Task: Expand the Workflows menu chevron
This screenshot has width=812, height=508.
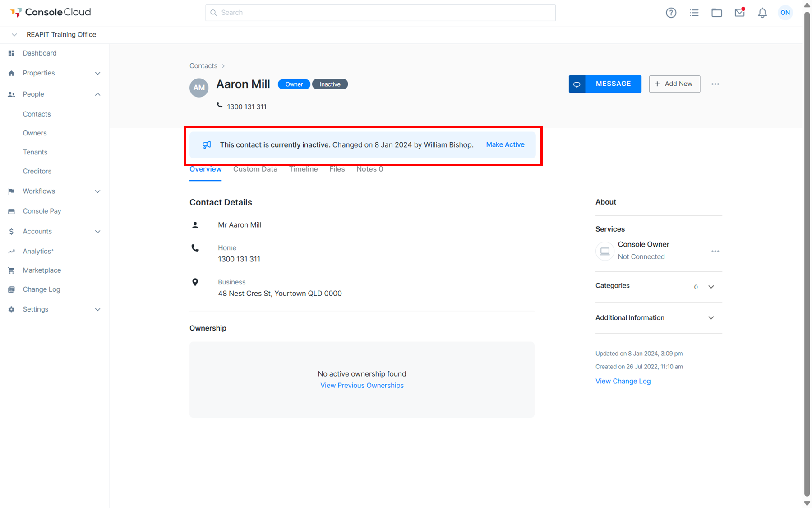Action: click(x=97, y=191)
